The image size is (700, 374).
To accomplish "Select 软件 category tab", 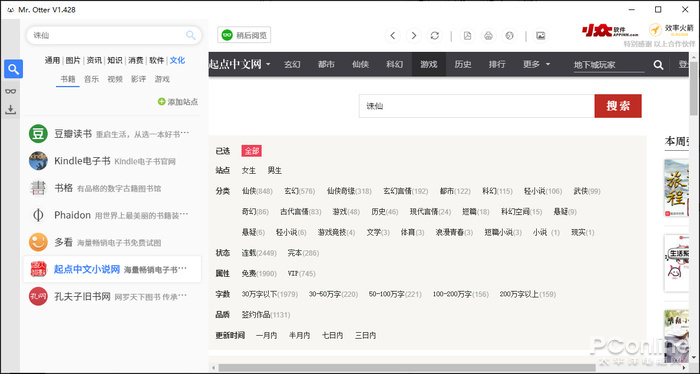I will click(156, 60).
